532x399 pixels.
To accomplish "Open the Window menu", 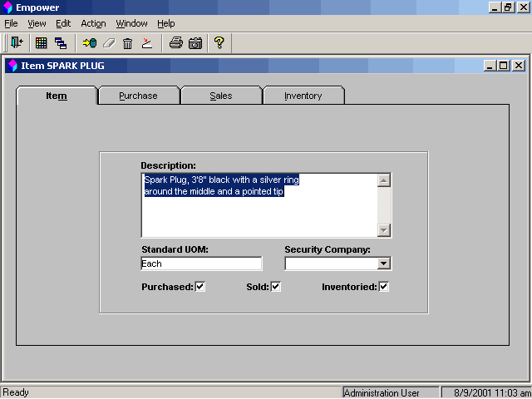I will [x=131, y=23].
